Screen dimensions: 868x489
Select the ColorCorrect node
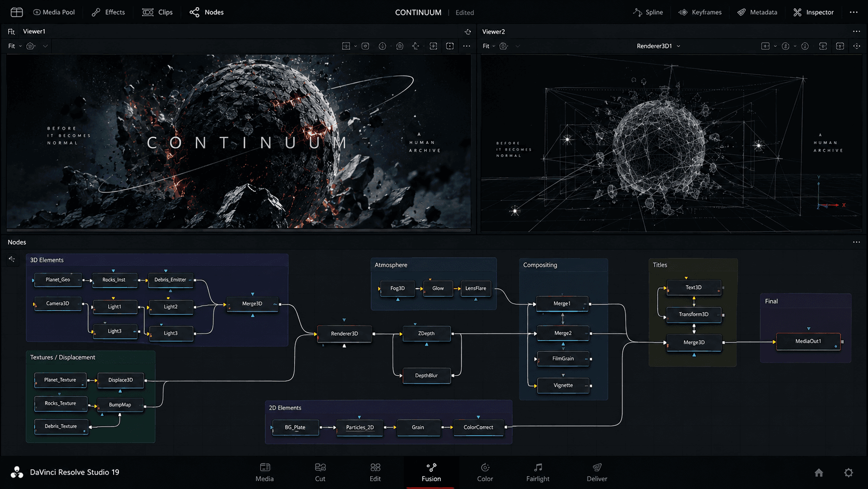[478, 428]
